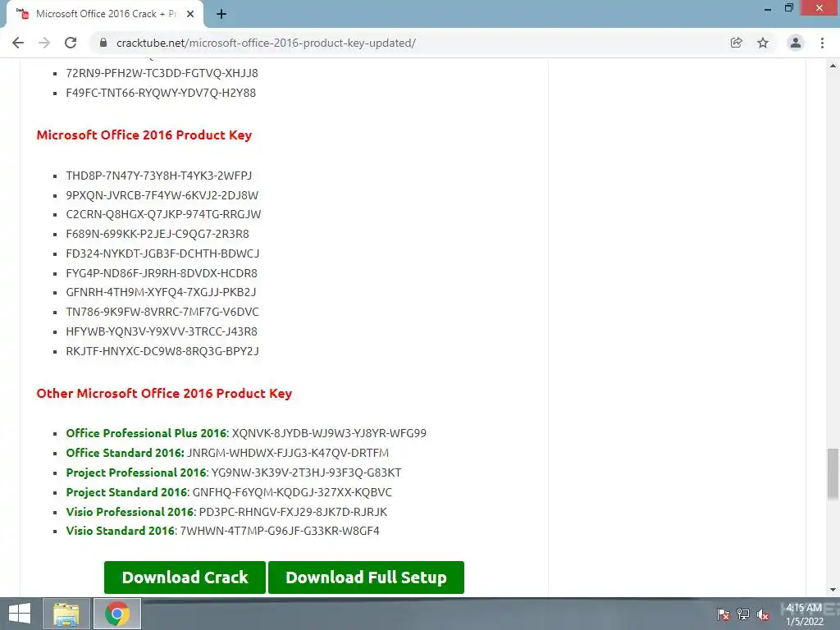
Task: Click key JNRGM-WHDWX-FJJG3-K47QV-DRTFM
Action: coord(288,453)
